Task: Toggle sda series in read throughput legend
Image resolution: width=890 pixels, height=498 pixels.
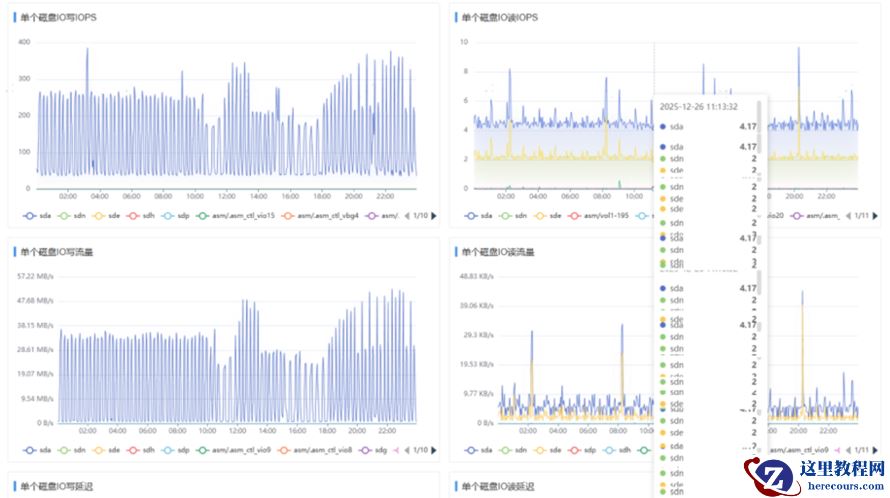Action: click(478, 450)
